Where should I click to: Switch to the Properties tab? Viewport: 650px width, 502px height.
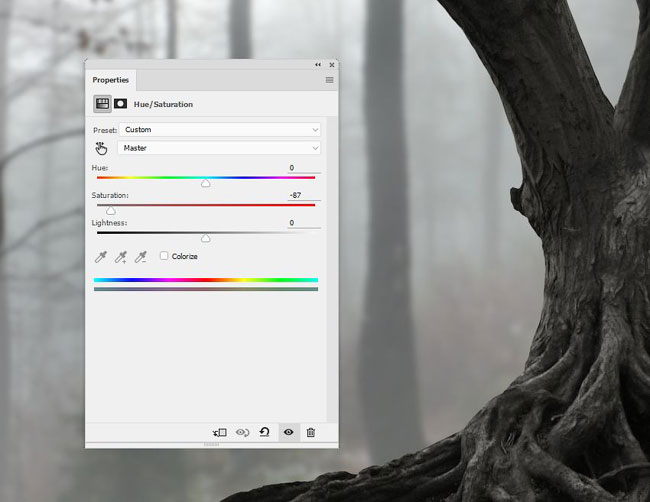(x=111, y=80)
